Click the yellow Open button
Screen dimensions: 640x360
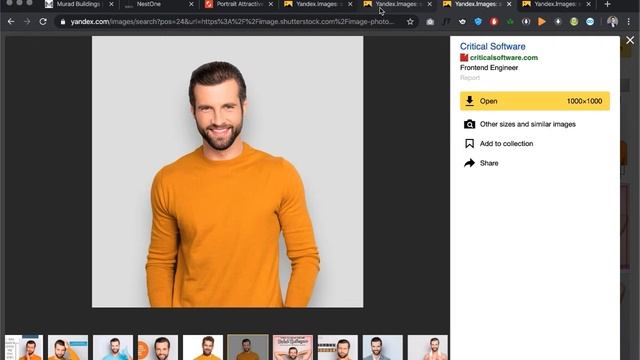click(x=535, y=101)
